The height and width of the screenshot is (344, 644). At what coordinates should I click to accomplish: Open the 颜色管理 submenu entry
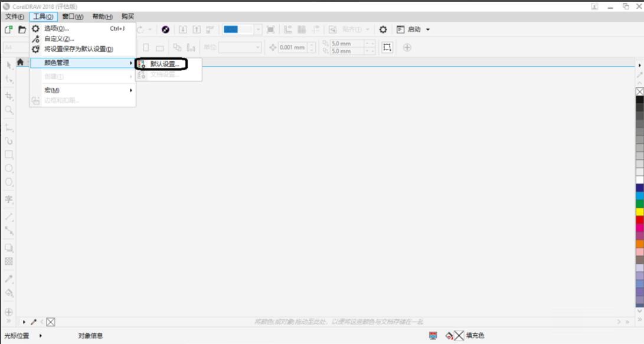click(83, 63)
